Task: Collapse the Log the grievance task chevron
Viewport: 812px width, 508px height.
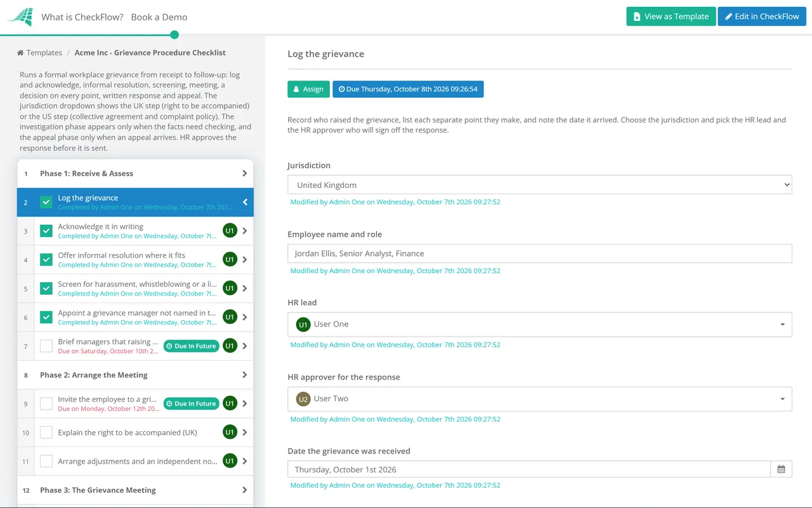Action: [245, 202]
